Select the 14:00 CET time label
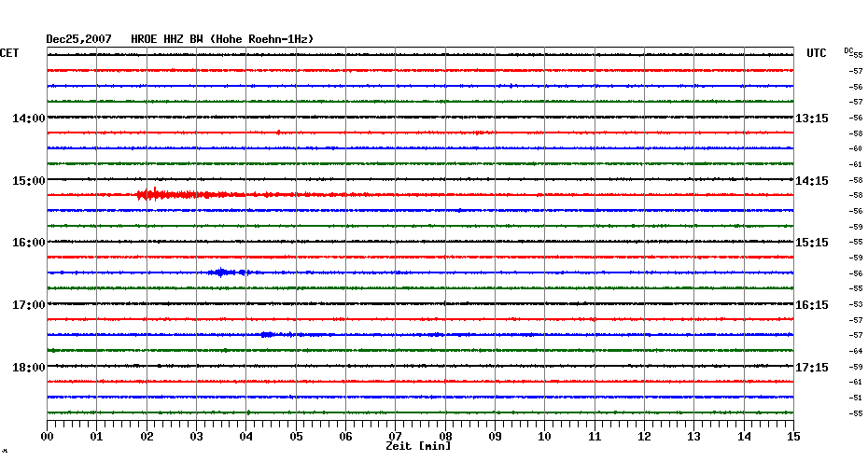This screenshot has width=868, height=461. pyautogui.click(x=29, y=119)
